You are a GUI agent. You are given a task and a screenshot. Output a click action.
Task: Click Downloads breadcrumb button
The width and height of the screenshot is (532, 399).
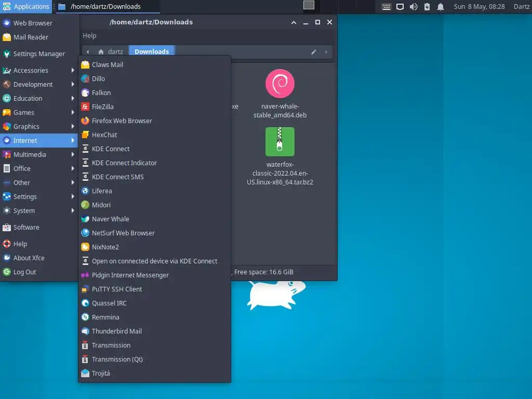(x=152, y=51)
